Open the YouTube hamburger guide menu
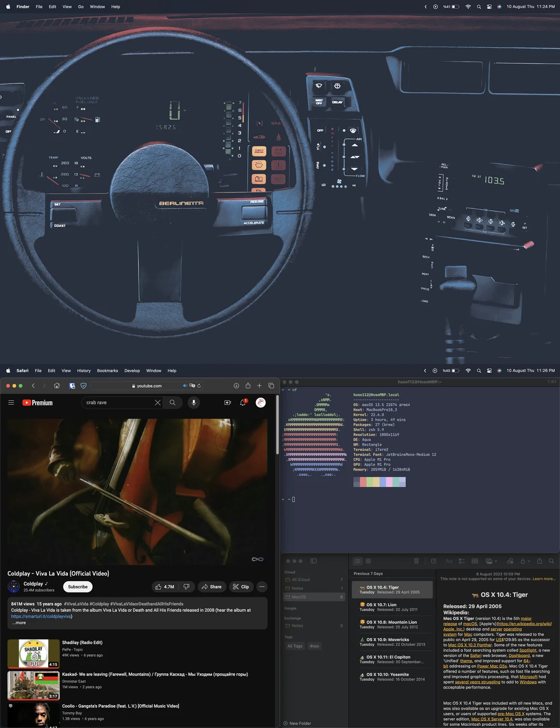This screenshot has height=728, width=560. click(x=11, y=403)
